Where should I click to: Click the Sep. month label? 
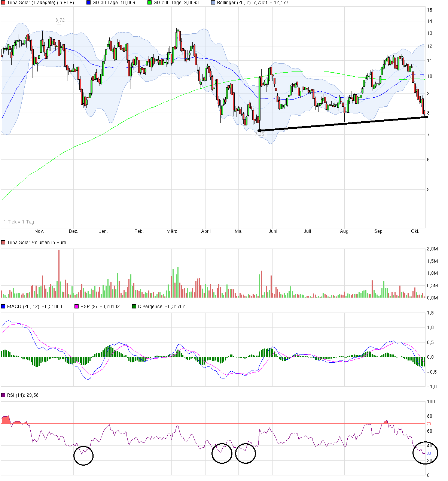point(379,231)
